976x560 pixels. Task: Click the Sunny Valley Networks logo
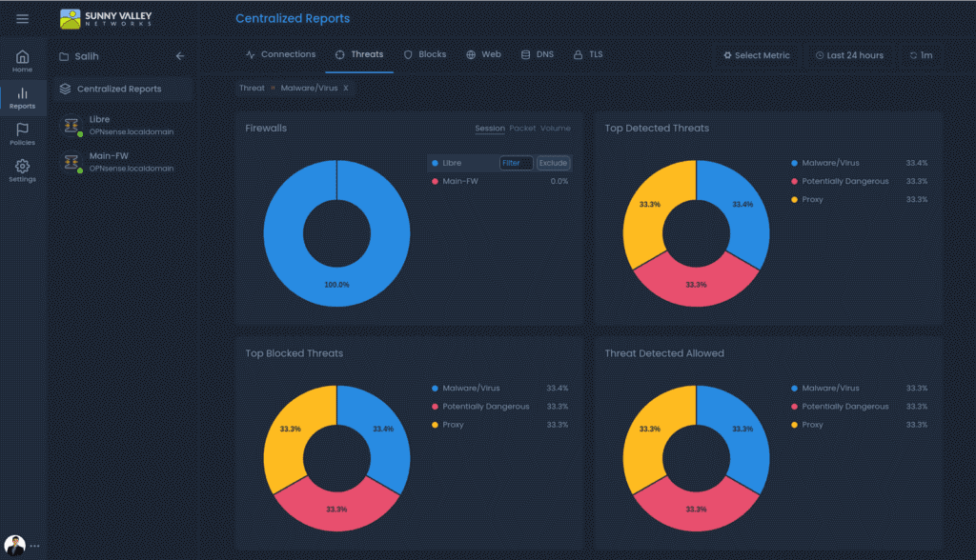click(105, 18)
